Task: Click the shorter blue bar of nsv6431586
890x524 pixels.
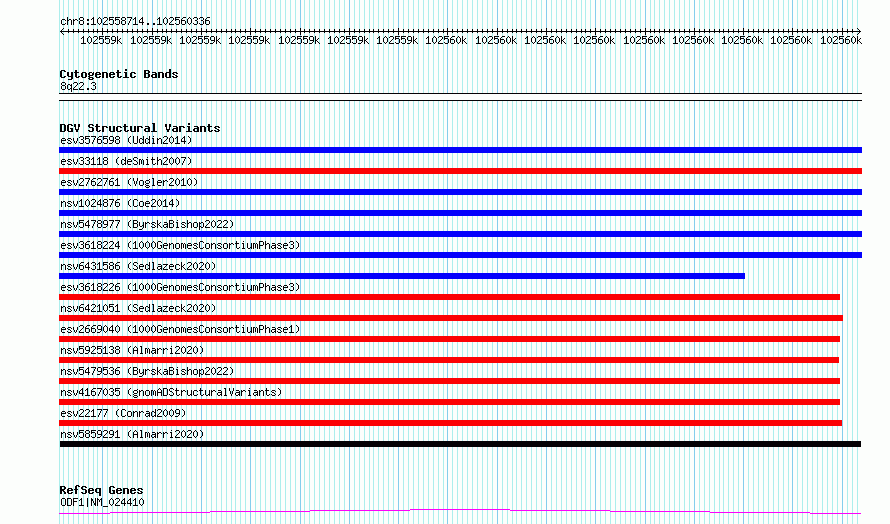Action: coord(402,276)
